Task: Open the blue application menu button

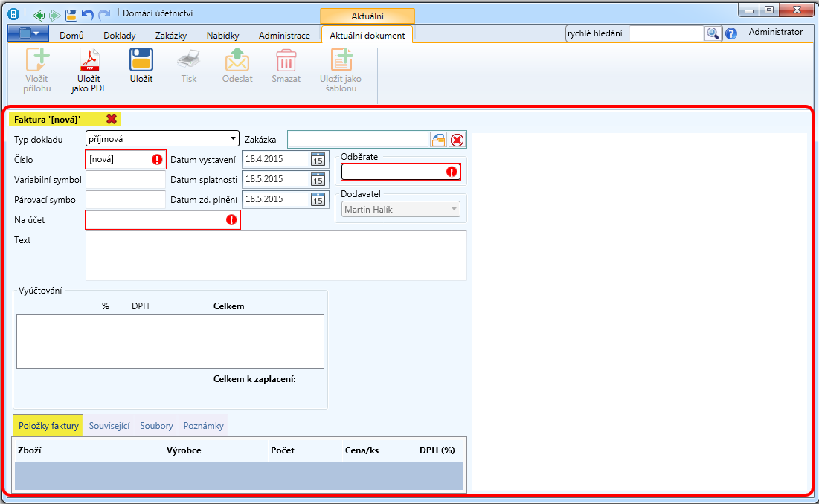Action: click(28, 34)
